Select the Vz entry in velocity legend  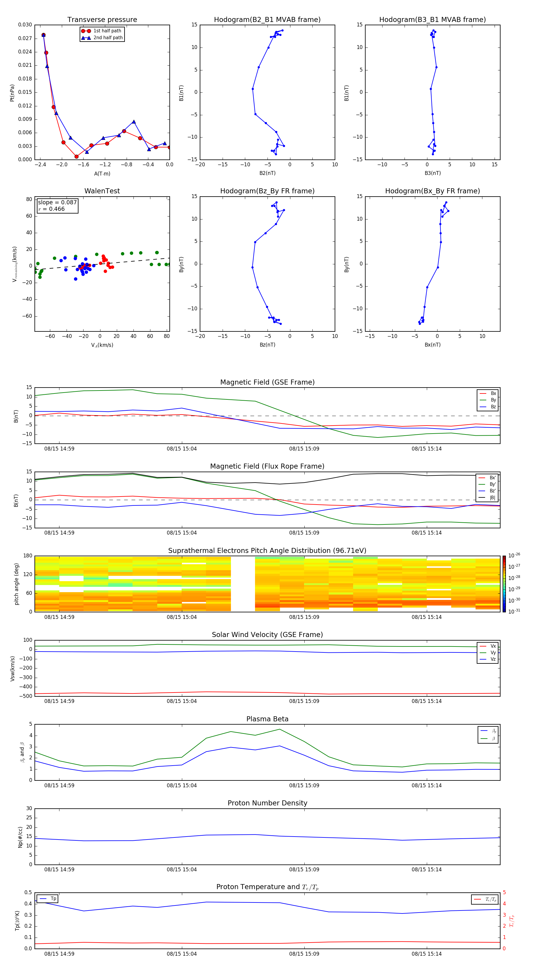488,659
